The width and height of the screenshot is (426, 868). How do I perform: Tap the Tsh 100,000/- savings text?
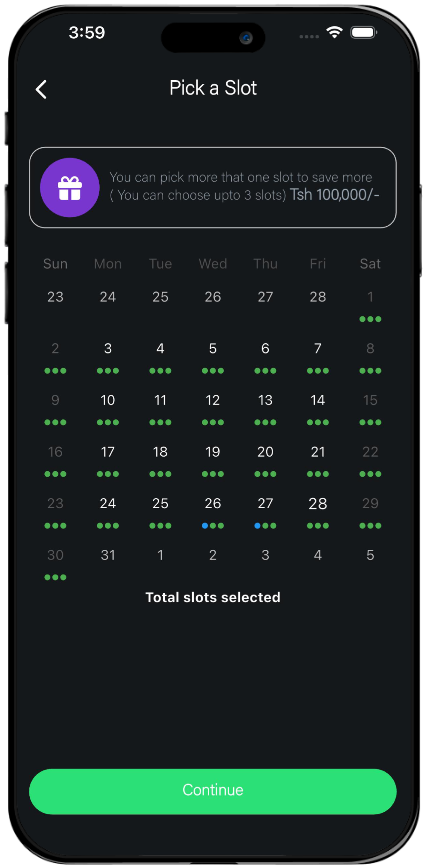[334, 194]
